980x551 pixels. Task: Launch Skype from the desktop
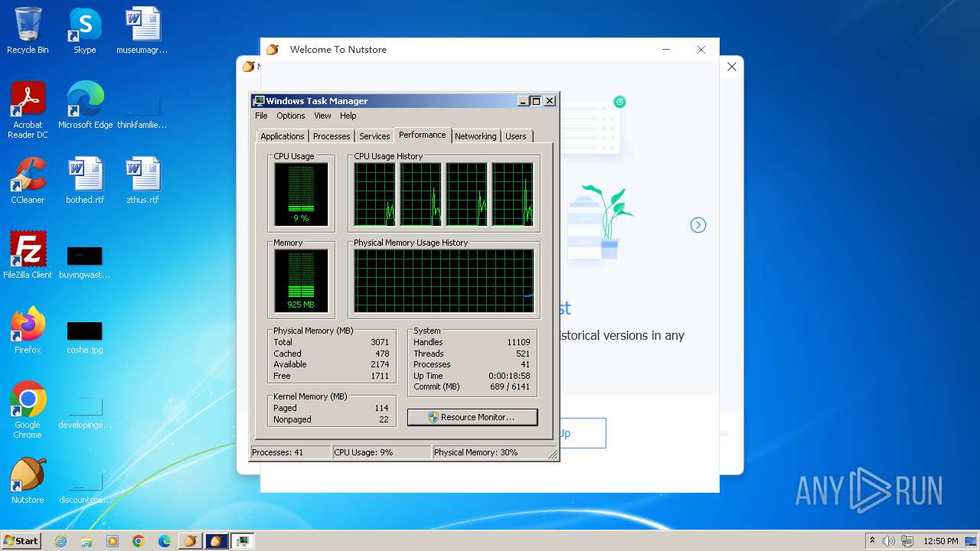(x=85, y=31)
